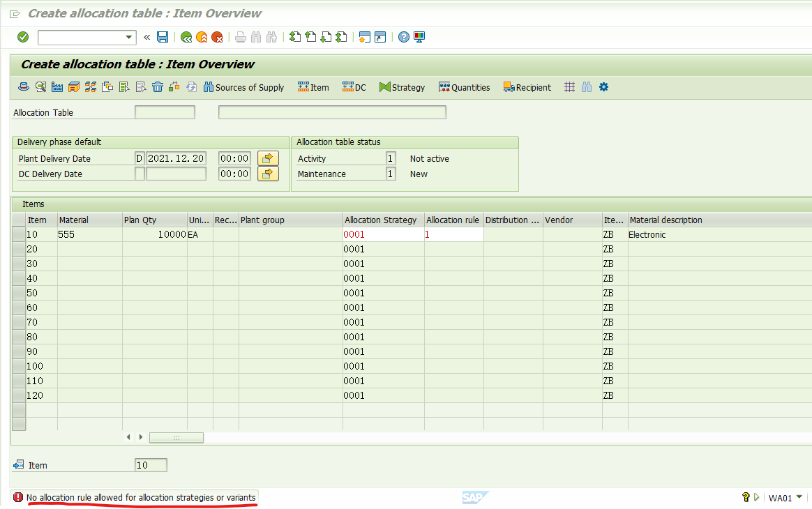Open the command field dropdown

[128, 37]
